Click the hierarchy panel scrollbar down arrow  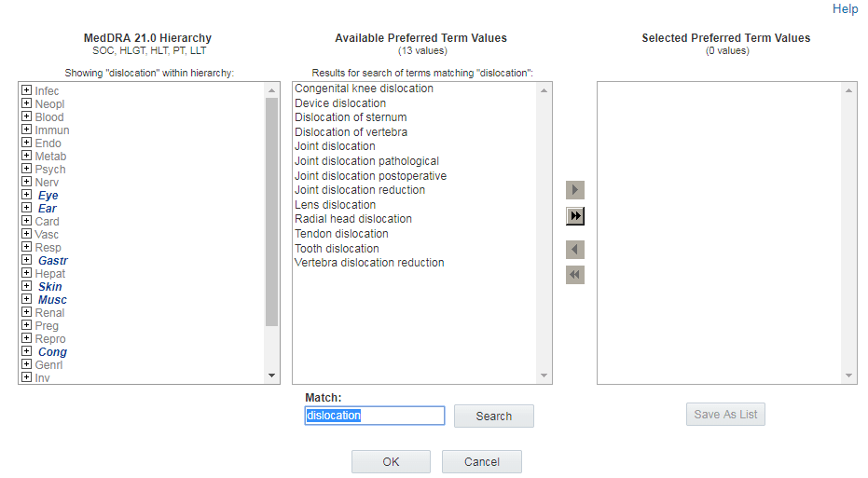(x=272, y=376)
